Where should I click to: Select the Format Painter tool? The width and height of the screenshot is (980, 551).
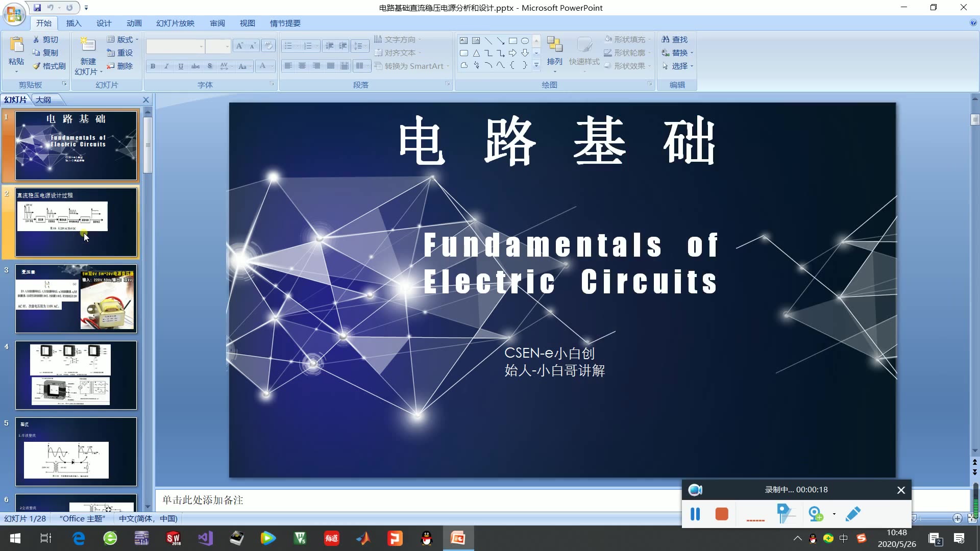coord(47,66)
